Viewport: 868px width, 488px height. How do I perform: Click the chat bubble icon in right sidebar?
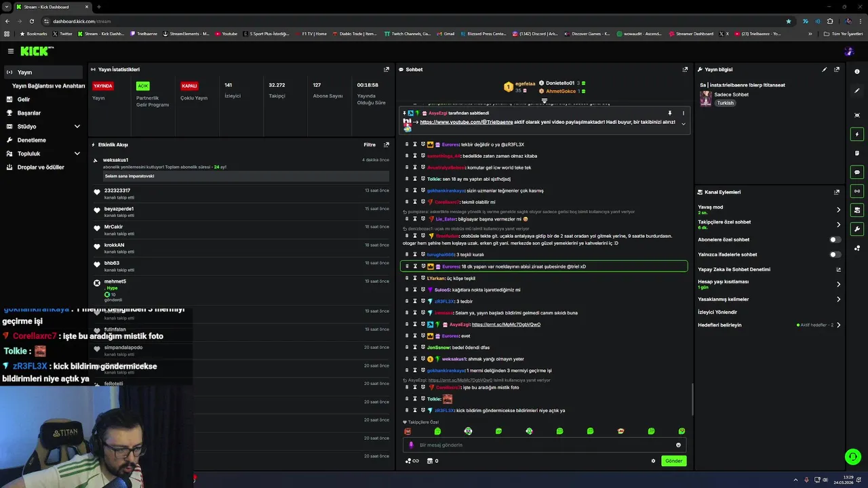coord(857,172)
